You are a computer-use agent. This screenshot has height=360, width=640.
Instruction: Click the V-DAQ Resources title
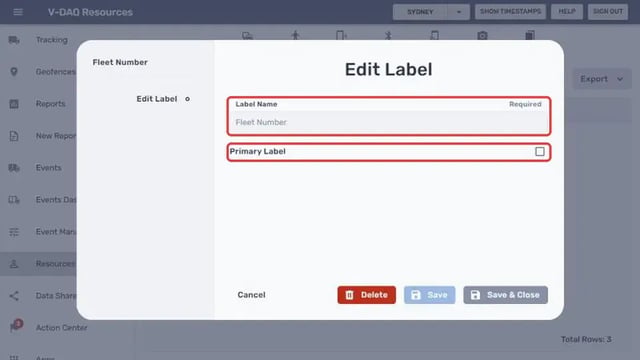(90, 12)
